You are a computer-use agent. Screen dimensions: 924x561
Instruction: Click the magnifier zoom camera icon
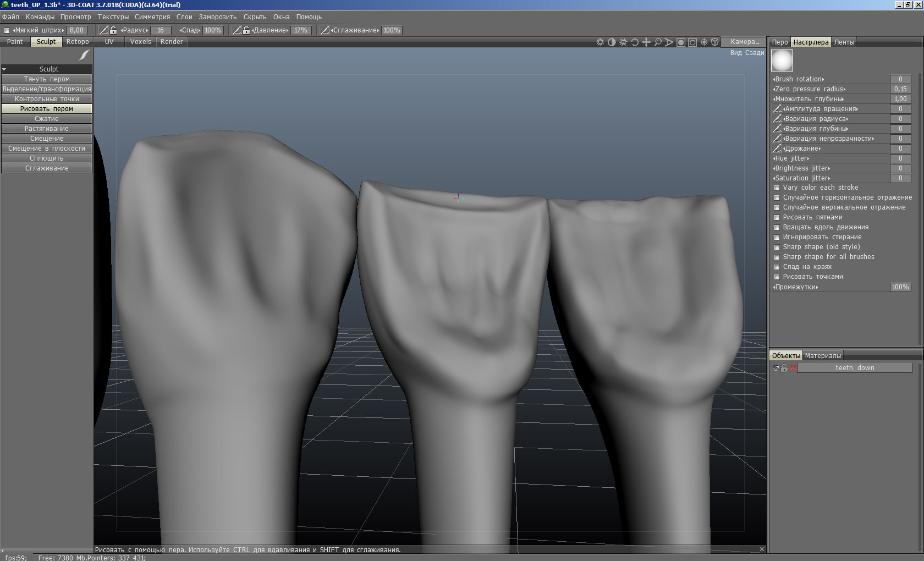[658, 42]
